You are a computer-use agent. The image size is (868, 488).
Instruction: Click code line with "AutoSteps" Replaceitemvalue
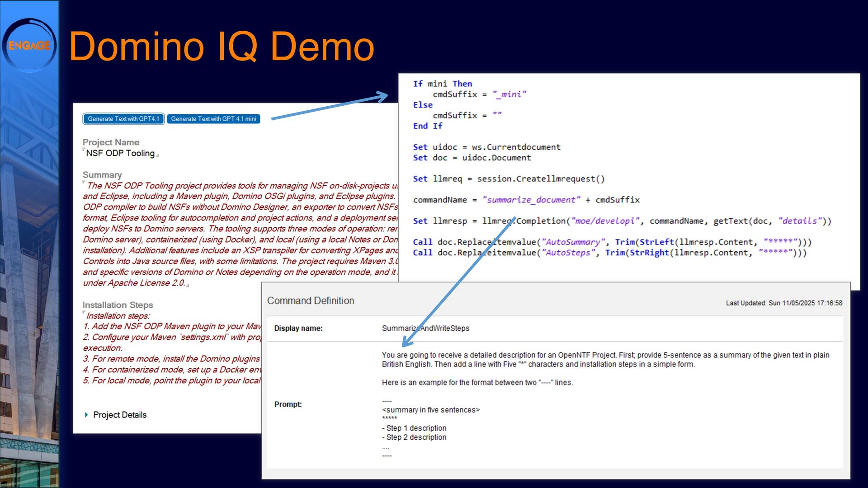point(609,253)
